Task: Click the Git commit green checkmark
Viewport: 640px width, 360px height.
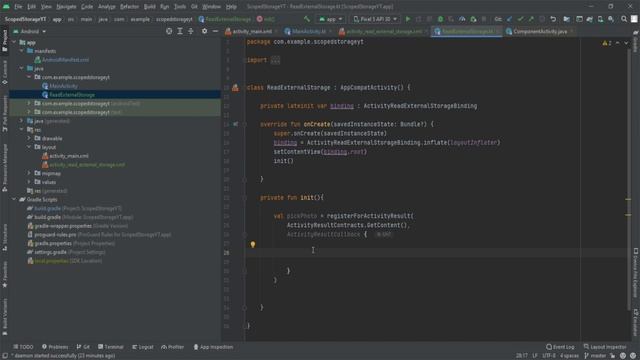Action: tap(520, 19)
